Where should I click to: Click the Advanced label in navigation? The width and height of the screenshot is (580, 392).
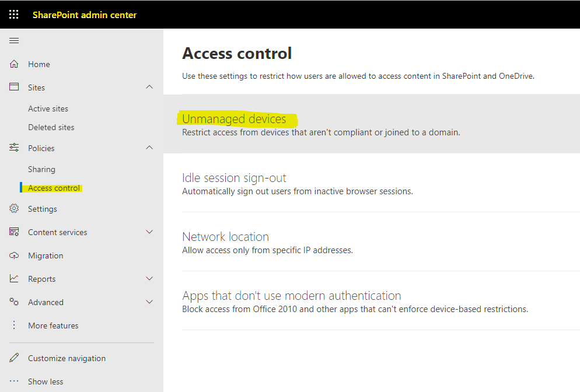coord(46,302)
